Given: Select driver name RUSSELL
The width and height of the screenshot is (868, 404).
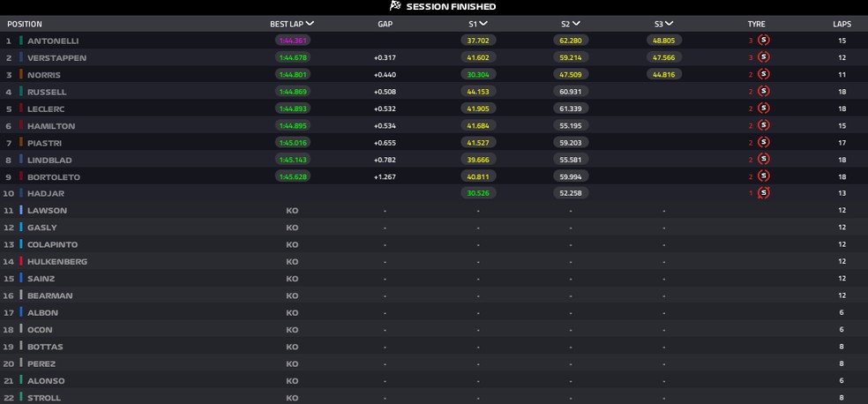Looking at the screenshot, I should (47, 92).
